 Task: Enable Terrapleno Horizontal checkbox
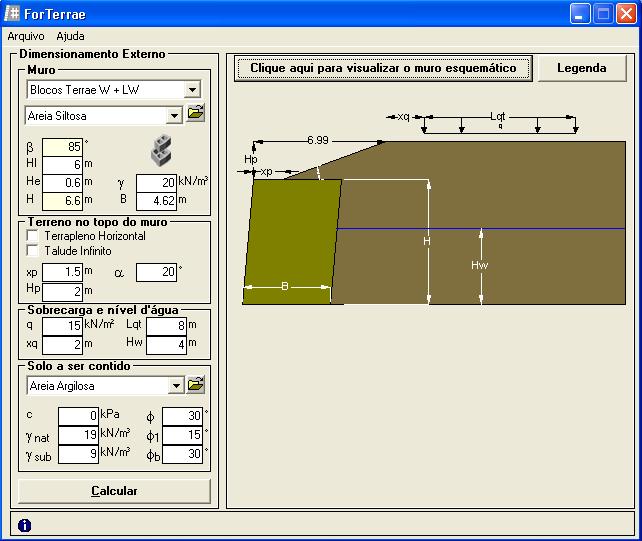click(x=32, y=235)
